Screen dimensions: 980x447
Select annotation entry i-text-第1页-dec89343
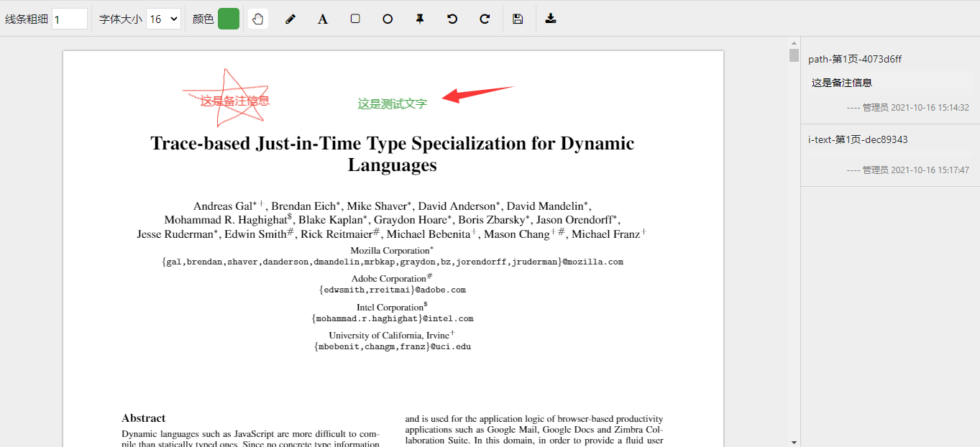(x=858, y=139)
